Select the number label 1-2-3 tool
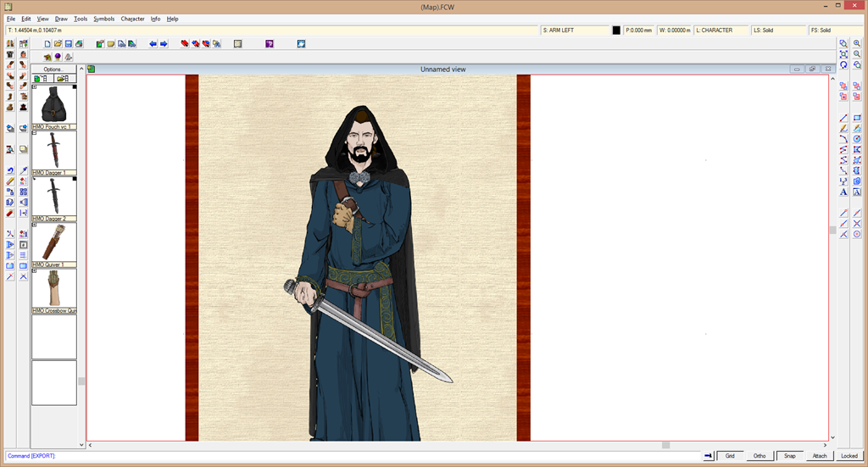The height and width of the screenshot is (467, 868). [843, 181]
